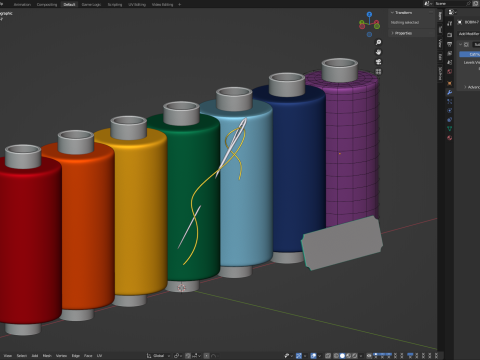Click the new scene icon beside Scene field
This screenshot has height=360, width=480.
[475, 3]
